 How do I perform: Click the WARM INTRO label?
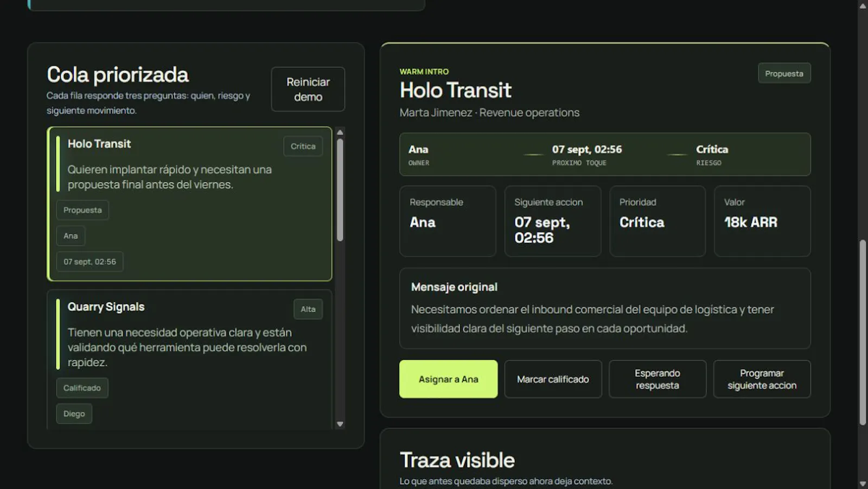[424, 72]
